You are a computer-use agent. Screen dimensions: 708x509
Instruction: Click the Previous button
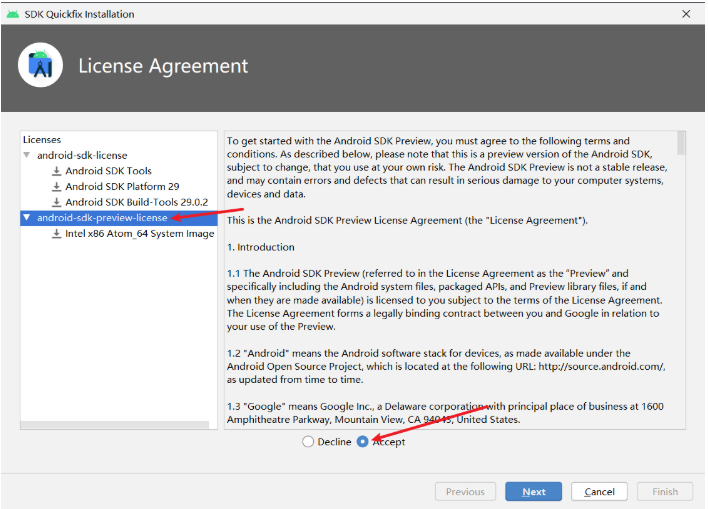coord(465,491)
